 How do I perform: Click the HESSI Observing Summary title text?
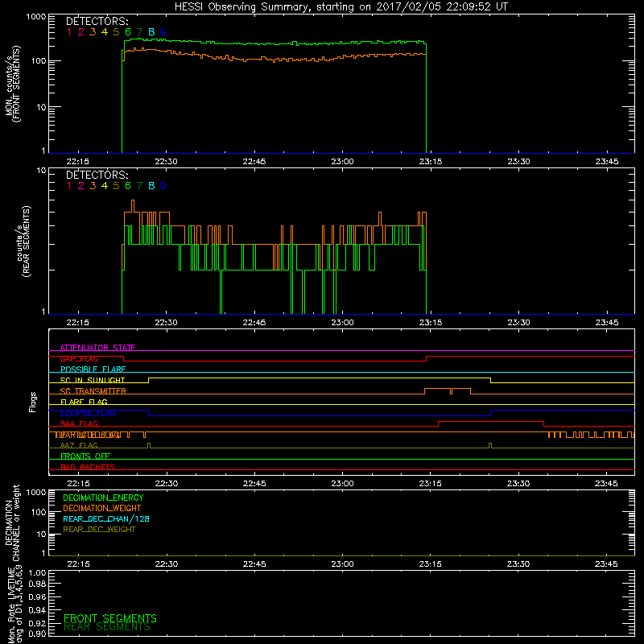coord(341,7)
